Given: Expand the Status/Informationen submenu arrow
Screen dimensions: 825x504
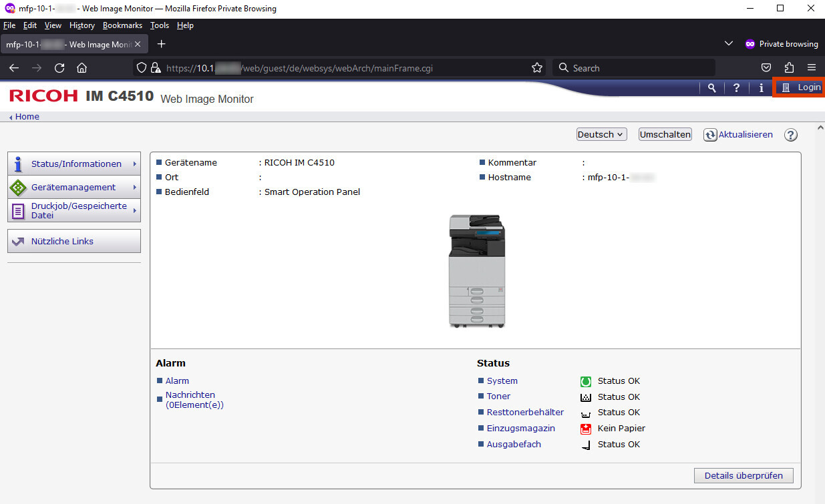Looking at the screenshot, I should [134, 164].
